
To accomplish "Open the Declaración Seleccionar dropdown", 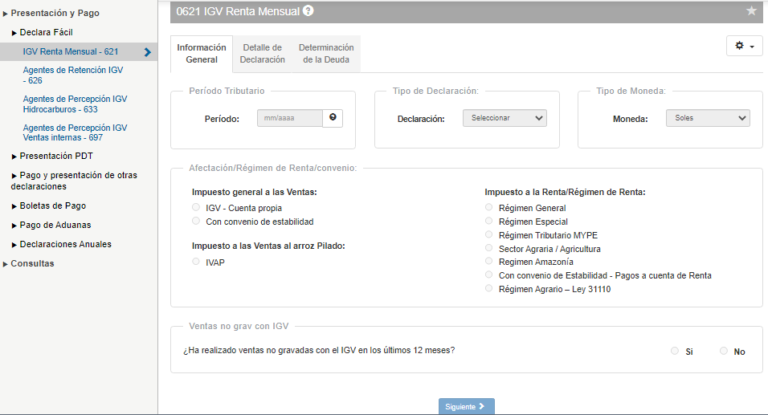I will pos(504,118).
